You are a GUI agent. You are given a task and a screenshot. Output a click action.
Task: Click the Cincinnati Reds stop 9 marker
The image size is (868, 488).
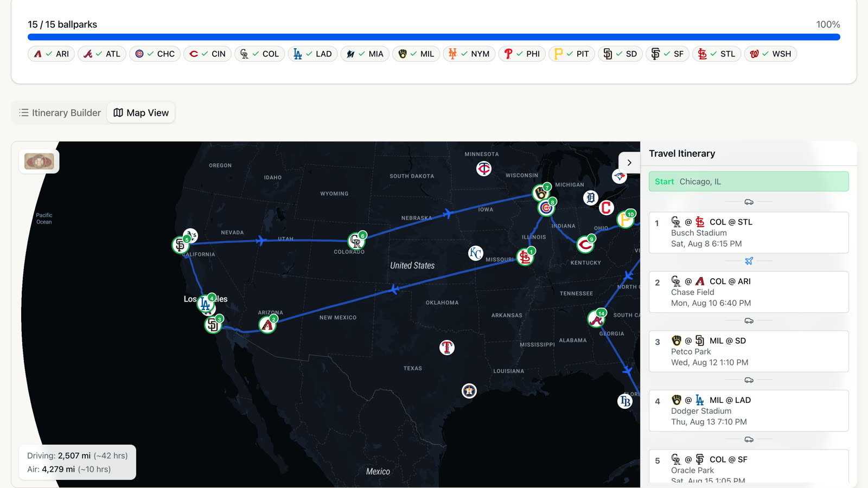point(585,245)
